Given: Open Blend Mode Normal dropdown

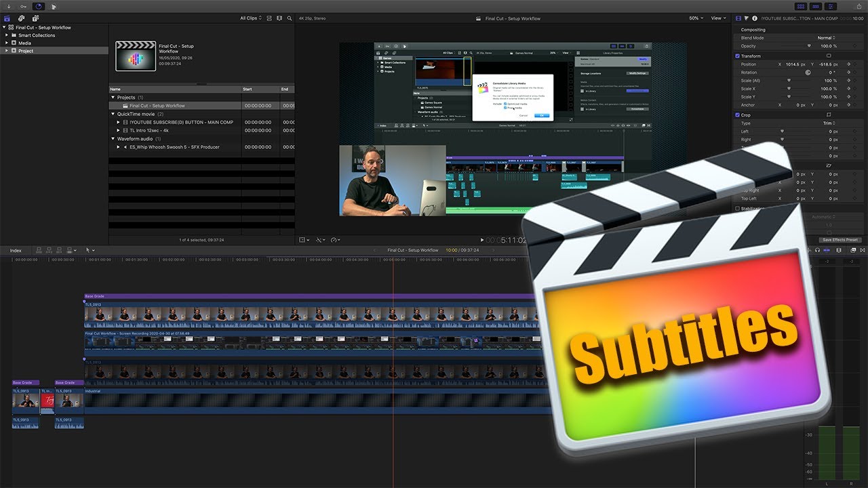Looking at the screenshot, I should click(826, 38).
